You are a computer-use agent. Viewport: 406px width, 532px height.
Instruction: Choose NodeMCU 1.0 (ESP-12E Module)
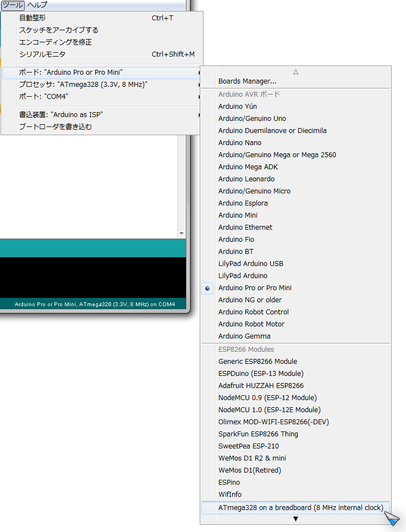coord(295,410)
